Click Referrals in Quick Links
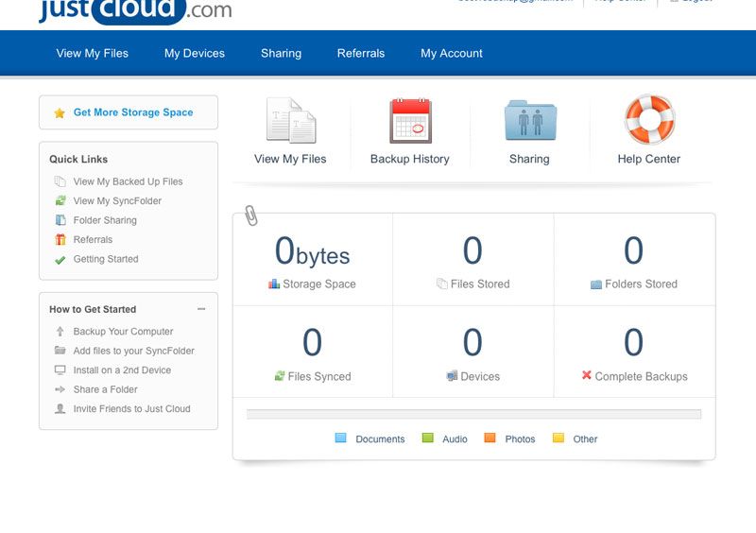 tap(93, 239)
